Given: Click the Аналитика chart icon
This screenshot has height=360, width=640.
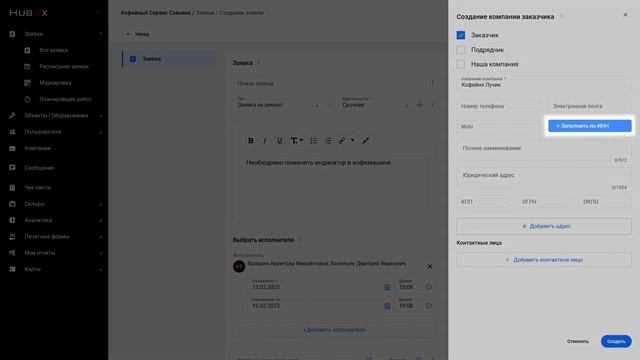Looking at the screenshot, I should tap(12, 220).
